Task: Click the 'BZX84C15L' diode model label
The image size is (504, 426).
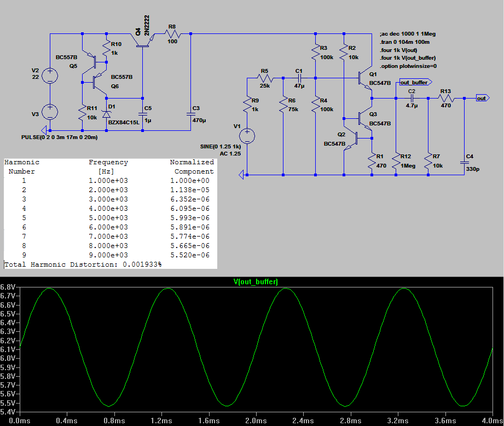Action: pyautogui.click(x=124, y=123)
